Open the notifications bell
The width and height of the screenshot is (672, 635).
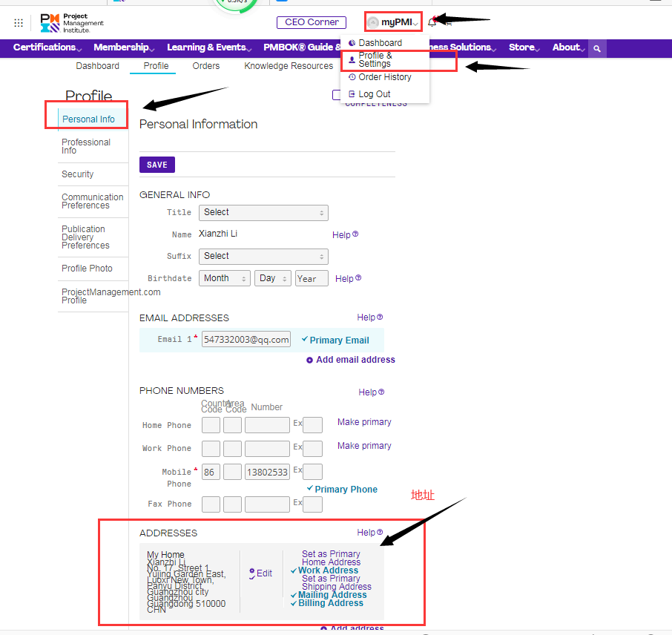(432, 23)
